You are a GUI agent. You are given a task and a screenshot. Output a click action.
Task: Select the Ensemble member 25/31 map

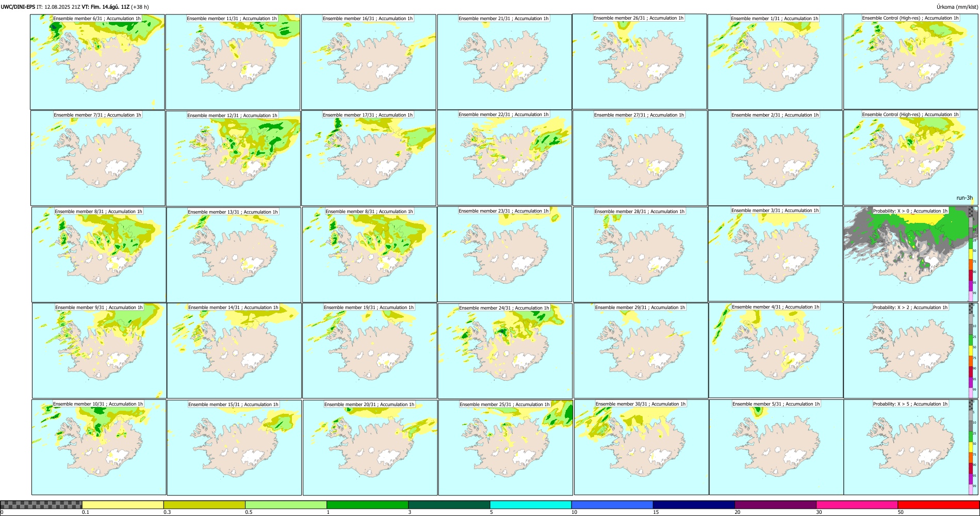coord(505,447)
